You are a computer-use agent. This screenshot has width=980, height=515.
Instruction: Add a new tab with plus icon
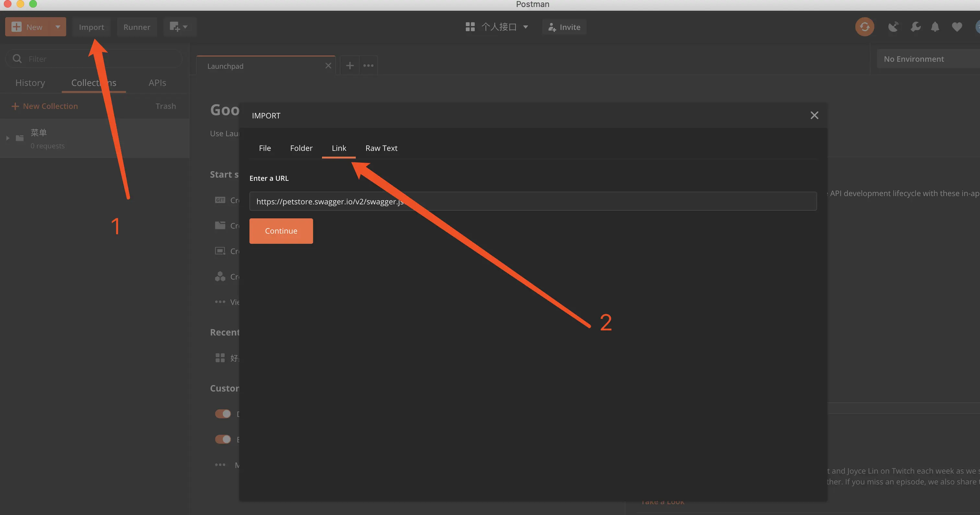coord(350,65)
